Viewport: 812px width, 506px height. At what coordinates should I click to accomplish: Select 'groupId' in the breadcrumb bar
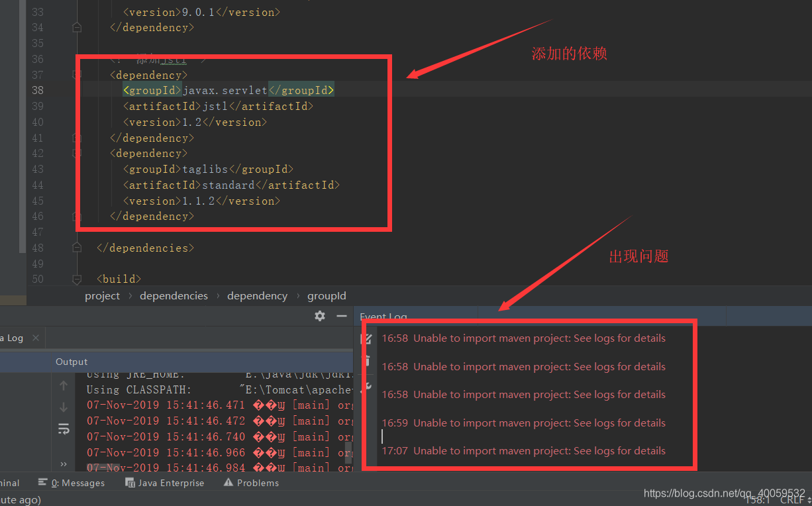pyautogui.click(x=327, y=296)
